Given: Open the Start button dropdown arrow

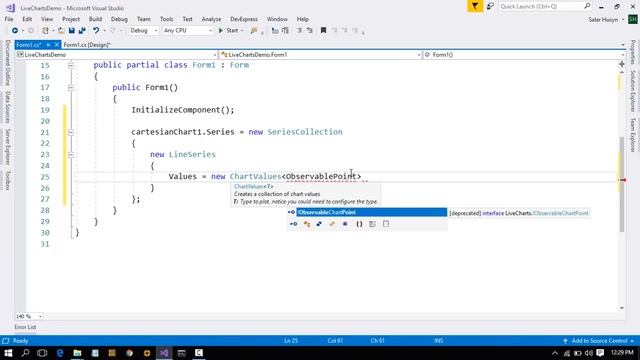Looking at the screenshot, I should coord(242,31).
